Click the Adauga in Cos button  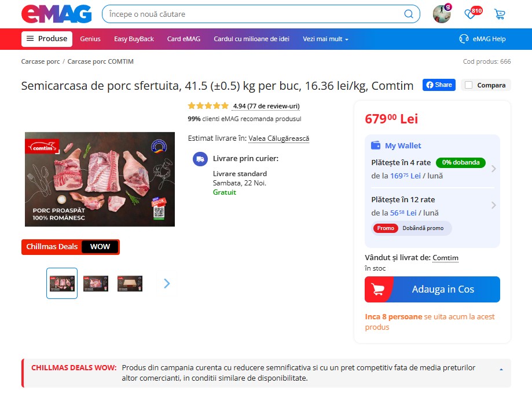click(x=432, y=289)
